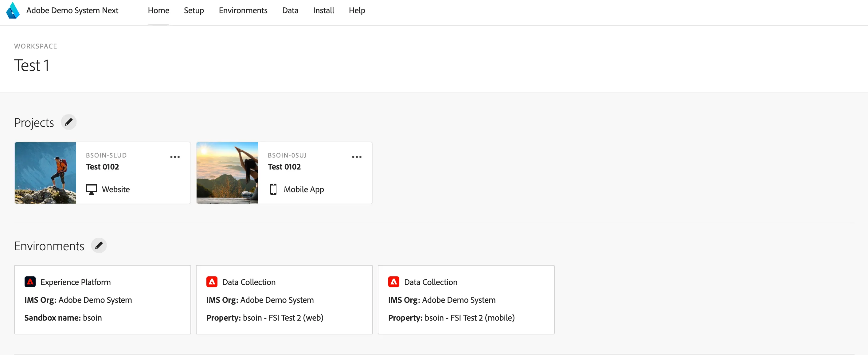Edit Environments with the pencil icon
The height and width of the screenshot is (355, 868).
[x=99, y=246]
